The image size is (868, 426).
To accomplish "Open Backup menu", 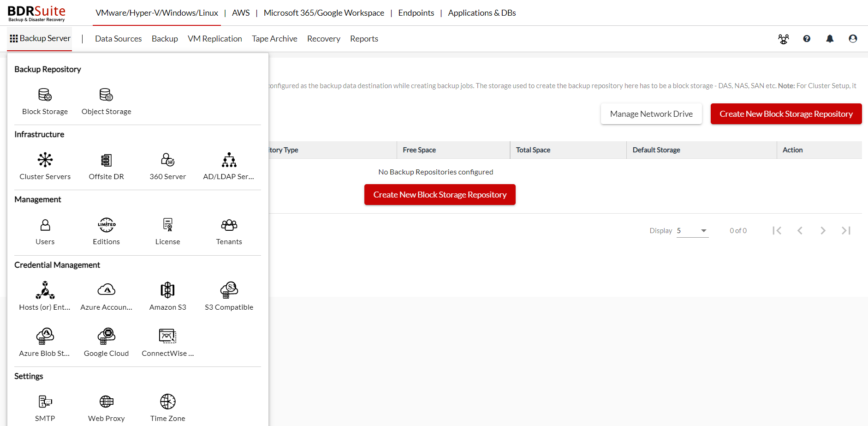I will click(x=165, y=39).
